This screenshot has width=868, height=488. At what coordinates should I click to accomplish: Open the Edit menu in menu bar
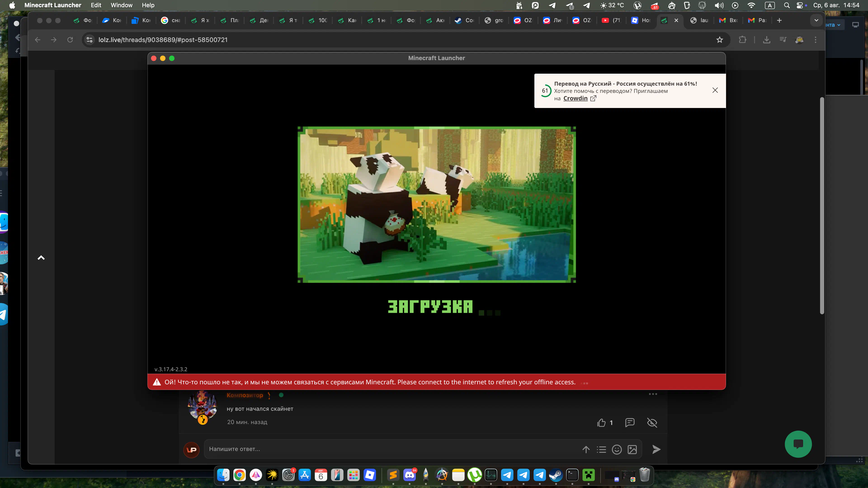pos(96,5)
